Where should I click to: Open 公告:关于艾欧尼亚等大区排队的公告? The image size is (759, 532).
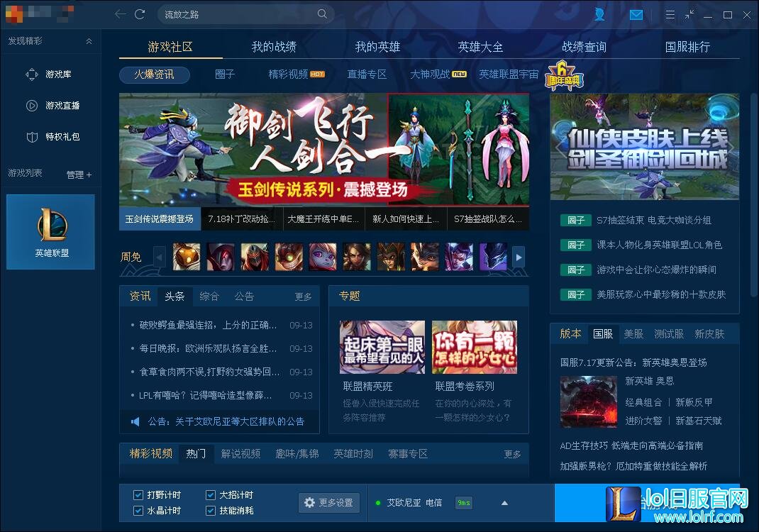point(226,421)
